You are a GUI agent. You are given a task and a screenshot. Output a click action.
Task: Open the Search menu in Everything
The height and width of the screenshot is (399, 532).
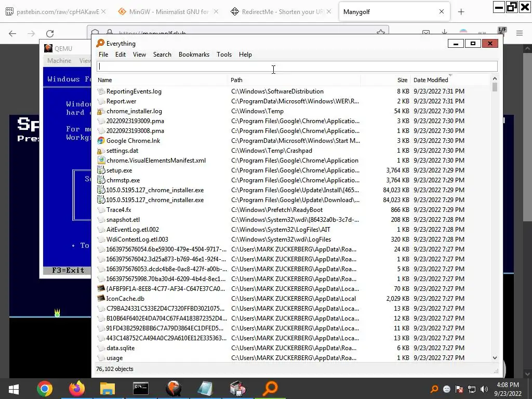coord(162,55)
